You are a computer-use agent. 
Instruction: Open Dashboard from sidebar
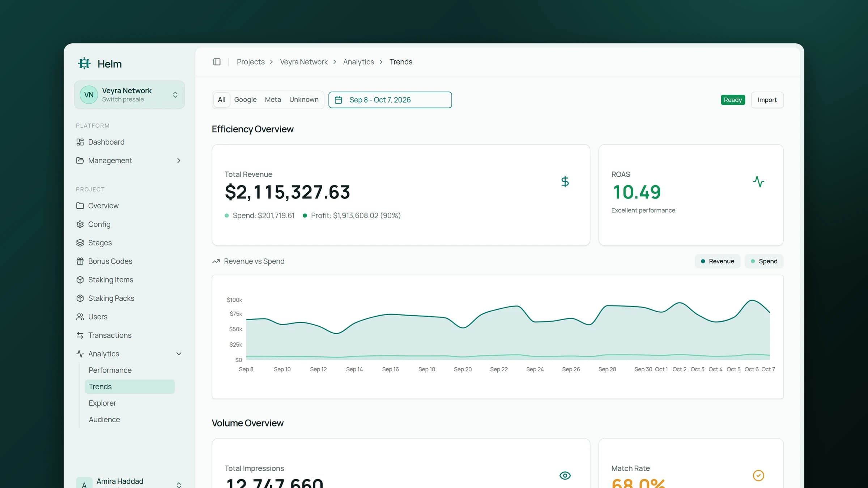coord(129,142)
